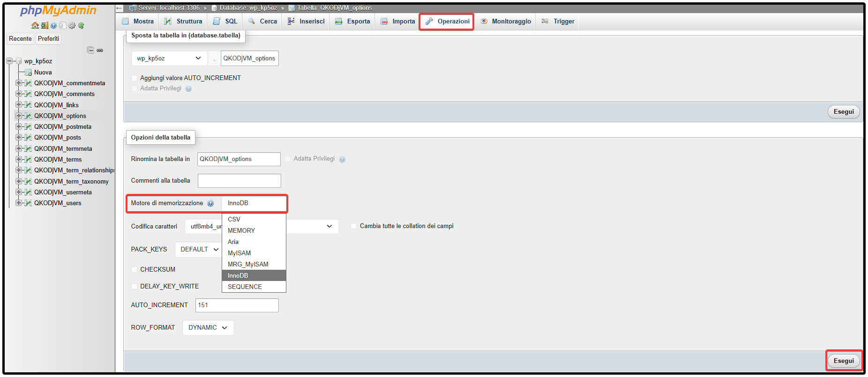Toggle Adatta Privilegi checkbox in move section

point(135,88)
